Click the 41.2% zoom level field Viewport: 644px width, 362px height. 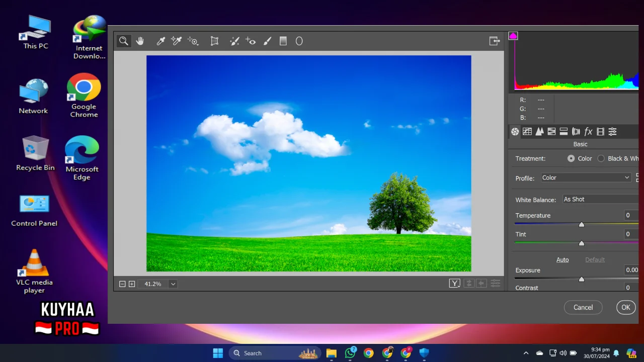point(153,284)
